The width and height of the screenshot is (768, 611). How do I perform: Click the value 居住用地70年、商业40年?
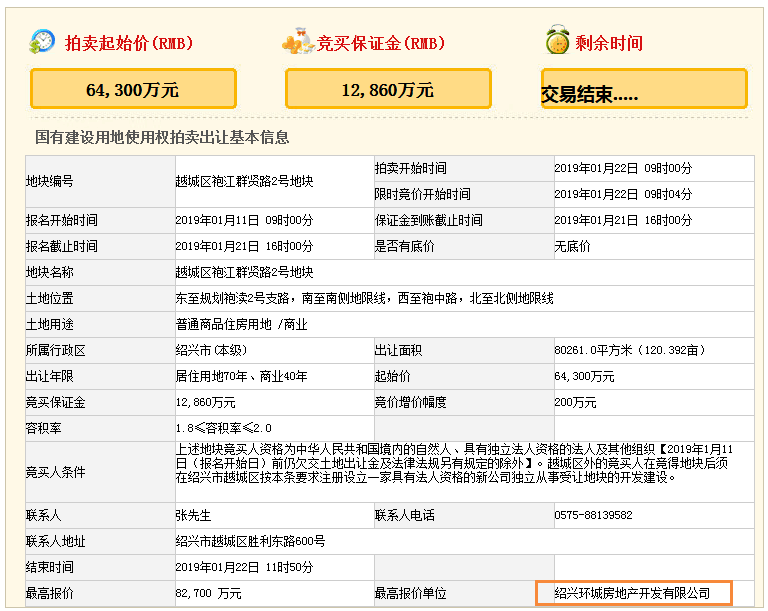241,376
